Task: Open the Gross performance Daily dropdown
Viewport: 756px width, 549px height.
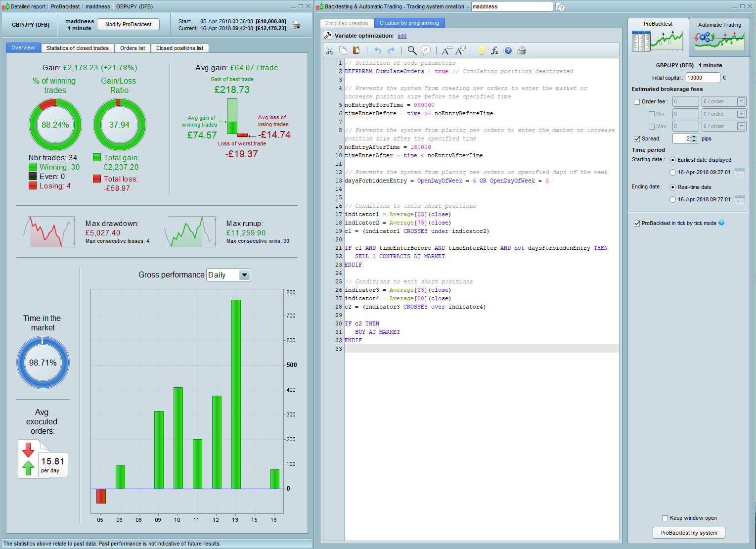Action: [x=244, y=275]
